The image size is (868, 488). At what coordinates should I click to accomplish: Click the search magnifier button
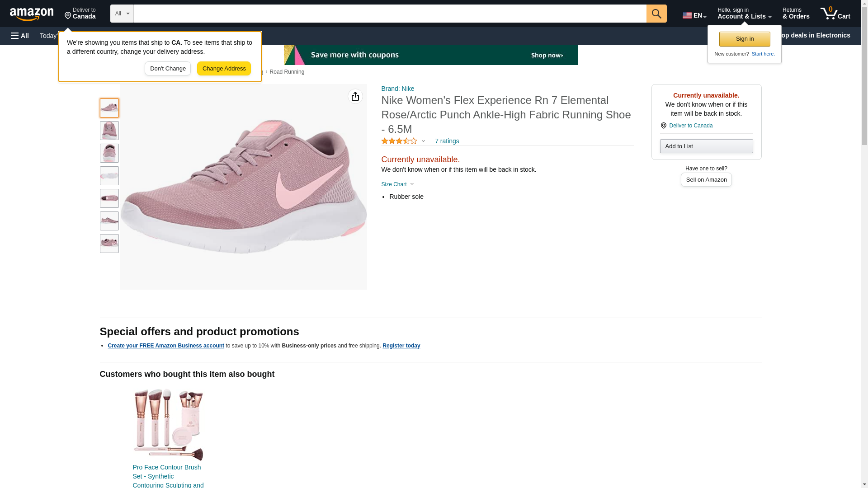656,14
